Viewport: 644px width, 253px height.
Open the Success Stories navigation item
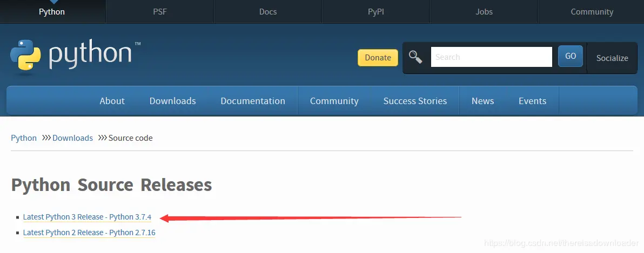415,101
